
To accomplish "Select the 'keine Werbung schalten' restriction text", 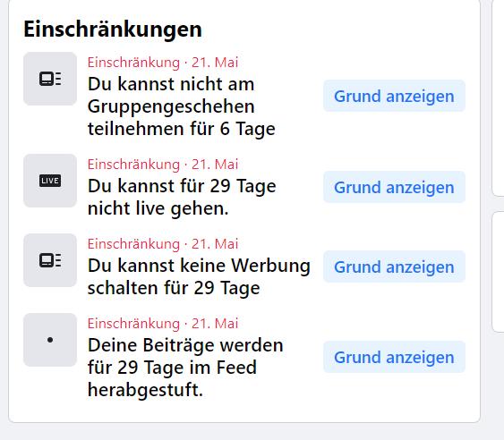I will point(199,277).
